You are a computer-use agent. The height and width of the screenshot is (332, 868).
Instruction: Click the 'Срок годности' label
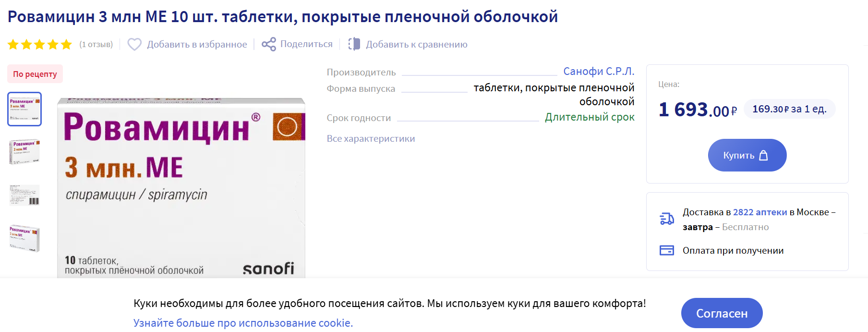[x=359, y=118]
